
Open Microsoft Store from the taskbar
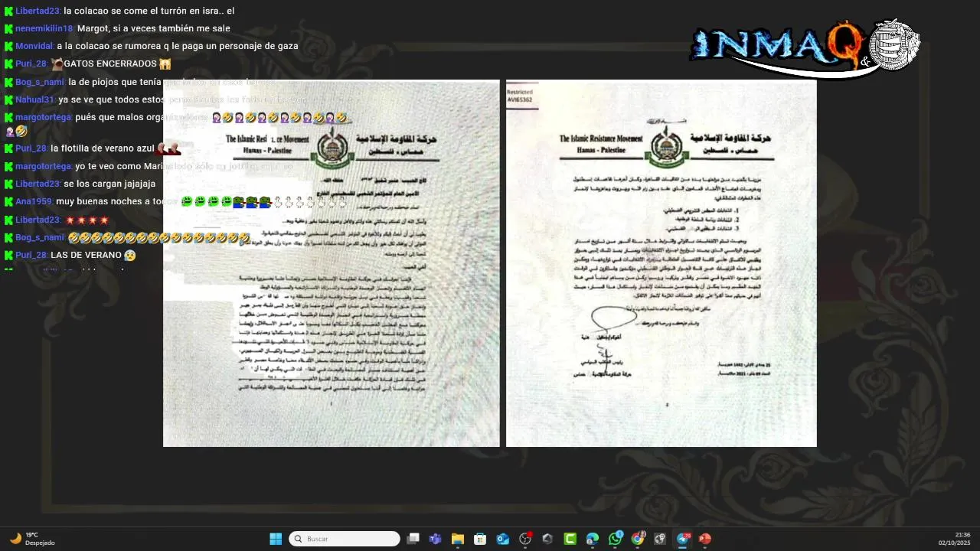(480, 539)
